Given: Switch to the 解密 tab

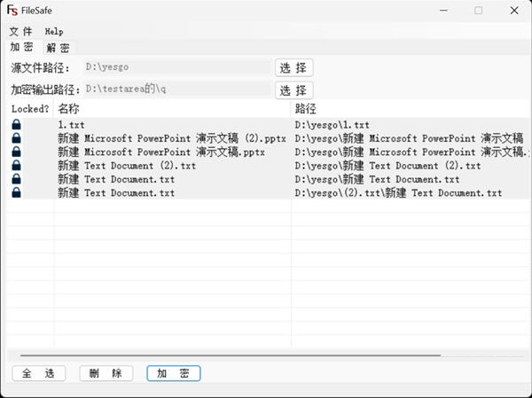Looking at the screenshot, I should tap(59, 48).
